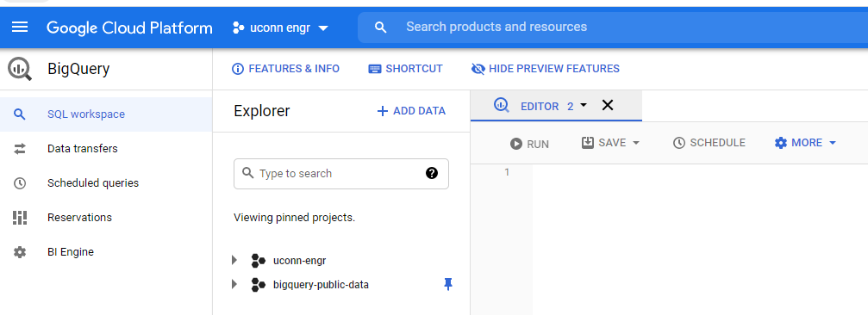Expand the bigquery-public-data project tree
This screenshot has height=315, width=868.
pyautogui.click(x=234, y=285)
